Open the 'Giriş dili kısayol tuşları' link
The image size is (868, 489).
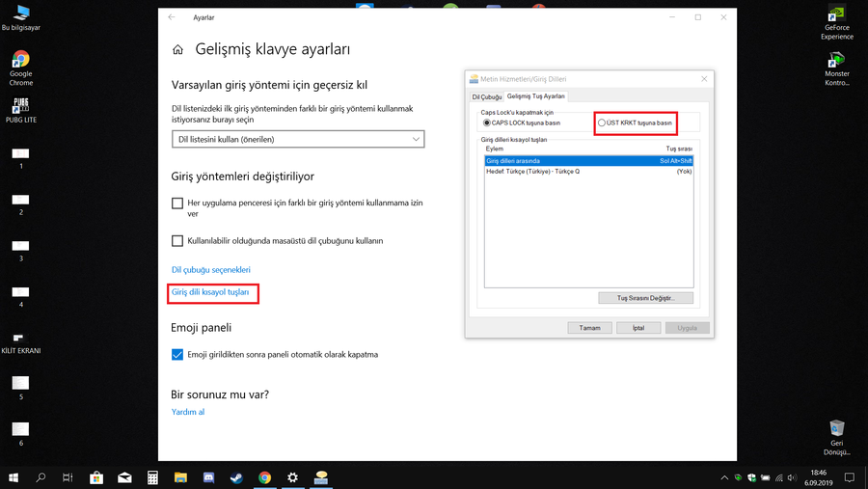(x=210, y=292)
